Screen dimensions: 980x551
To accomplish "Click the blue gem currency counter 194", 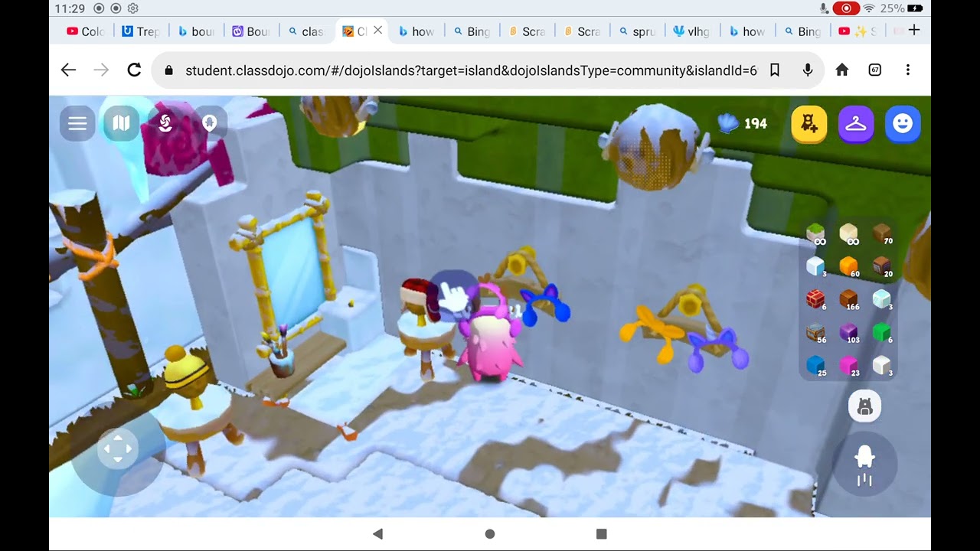I will [x=742, y=123].
